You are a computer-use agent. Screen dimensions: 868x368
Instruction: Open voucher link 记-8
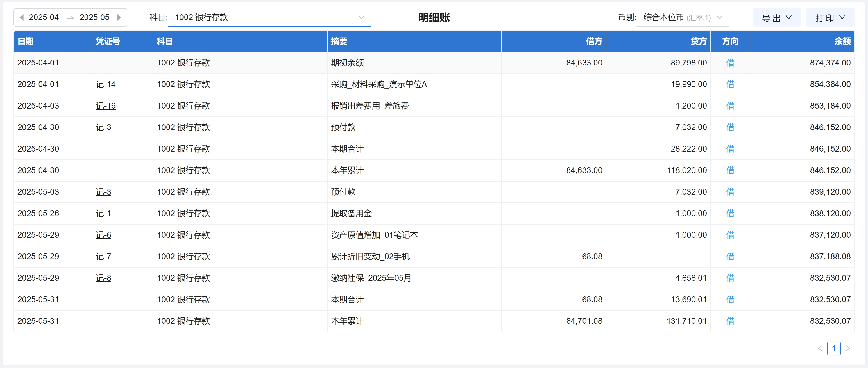coord(103,278)
